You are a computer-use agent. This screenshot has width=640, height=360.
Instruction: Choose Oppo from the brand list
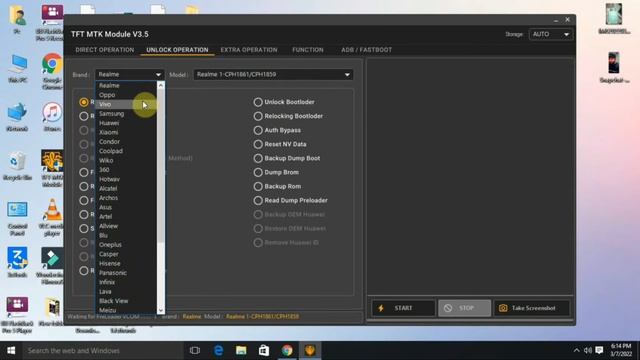(126, 95)
